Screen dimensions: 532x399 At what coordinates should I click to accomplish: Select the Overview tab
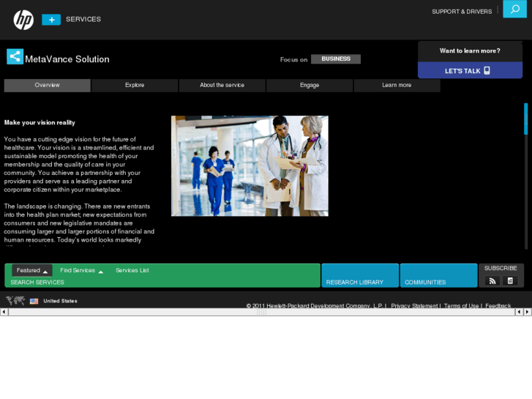(47, 85)
